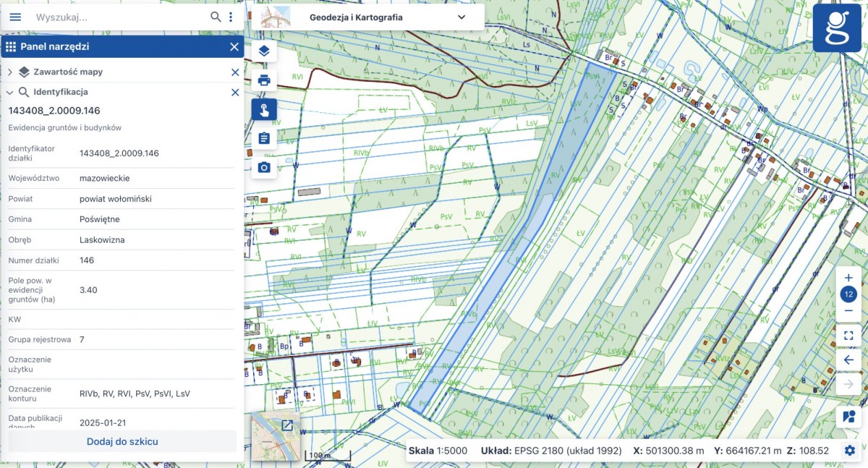Take a map snapshot with camera icon
Viewport: 868px width, 468px height.
point(264,167)
